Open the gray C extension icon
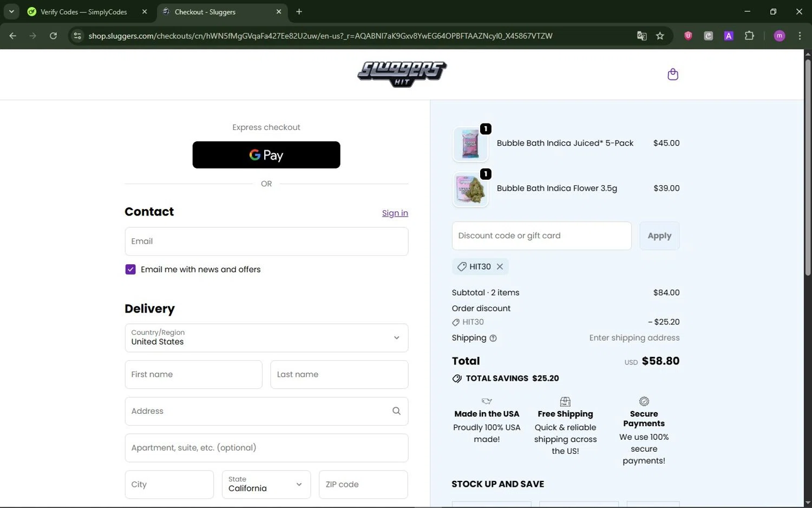Viewport: 812px width, 508px height. [x=708, y=36]
